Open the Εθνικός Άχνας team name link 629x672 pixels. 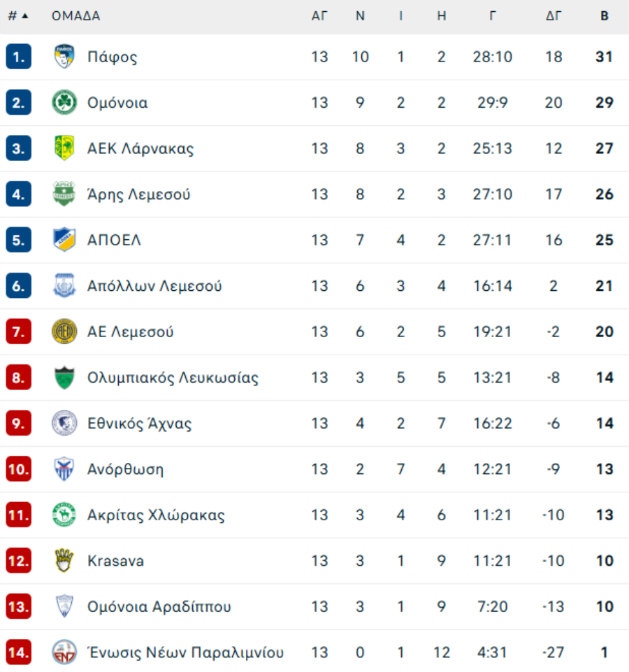tap(139, 424)
